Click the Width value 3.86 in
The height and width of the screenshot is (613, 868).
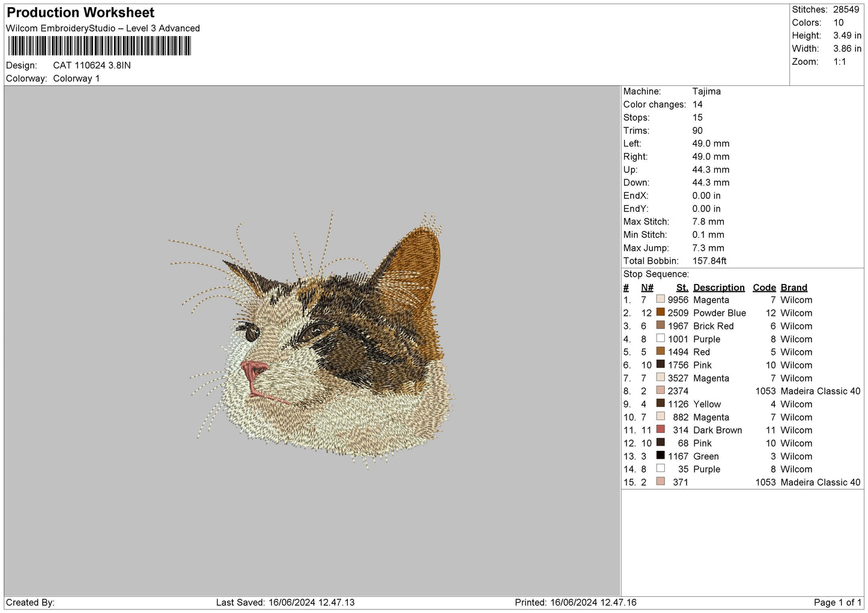pos(847,49)
